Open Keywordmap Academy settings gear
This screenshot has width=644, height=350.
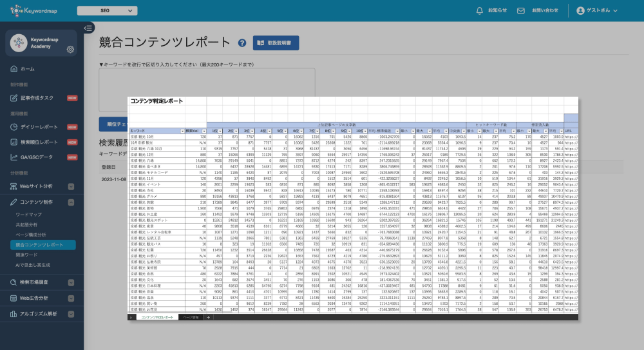pyautogui.click(x=70, y=50)
